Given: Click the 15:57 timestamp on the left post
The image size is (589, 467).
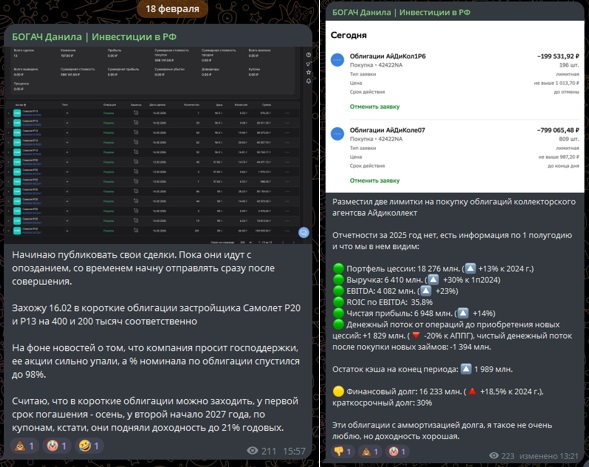Looking at the screenshot, I should pyautogui.click(x=294, y=451).
